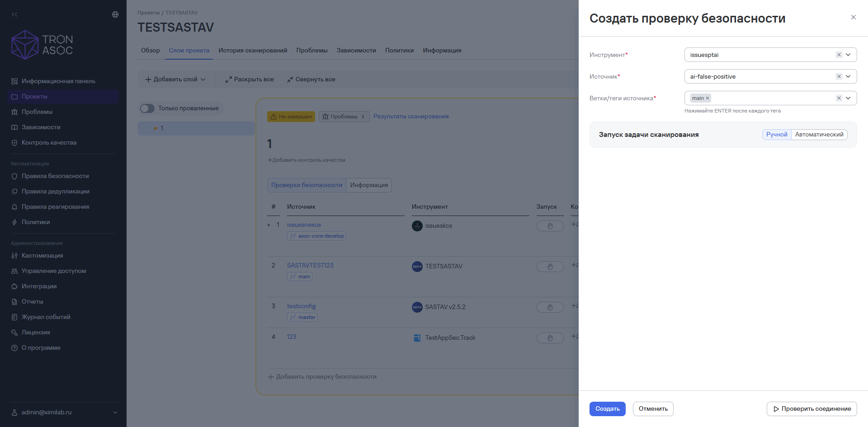Click the Политики lightning icon in sidebar
This screenshot has width=868, height=427.
[x=14, y=222]
